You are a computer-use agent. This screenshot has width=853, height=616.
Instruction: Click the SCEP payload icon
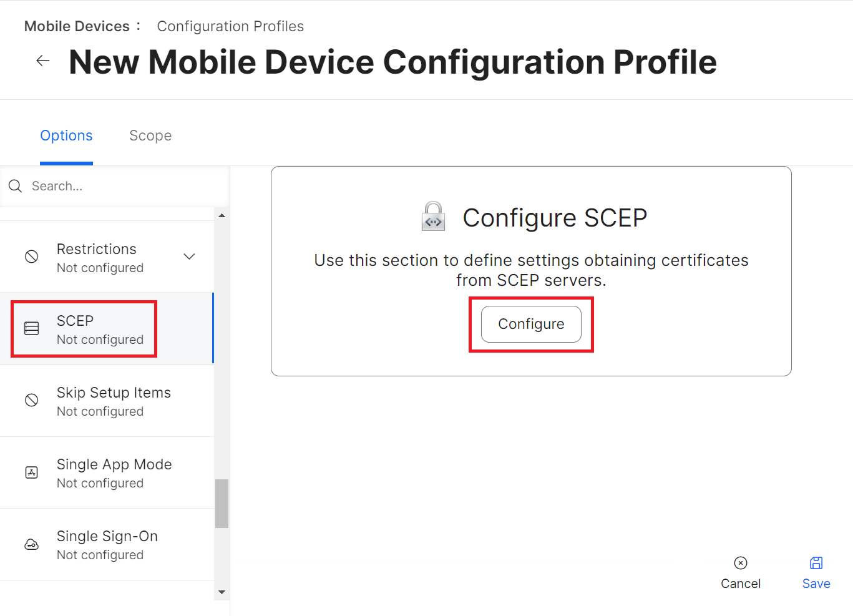32,328
